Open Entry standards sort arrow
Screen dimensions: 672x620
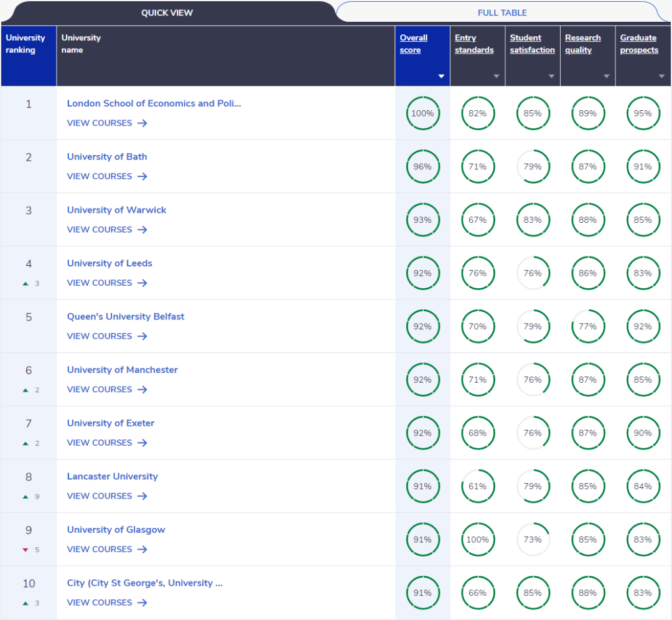point(496,77)
